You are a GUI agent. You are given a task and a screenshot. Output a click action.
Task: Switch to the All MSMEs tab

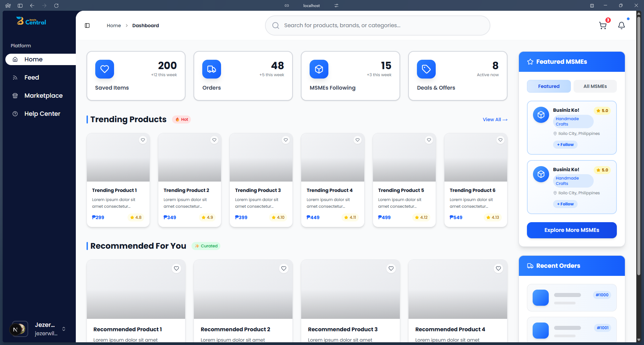(595, 86)
